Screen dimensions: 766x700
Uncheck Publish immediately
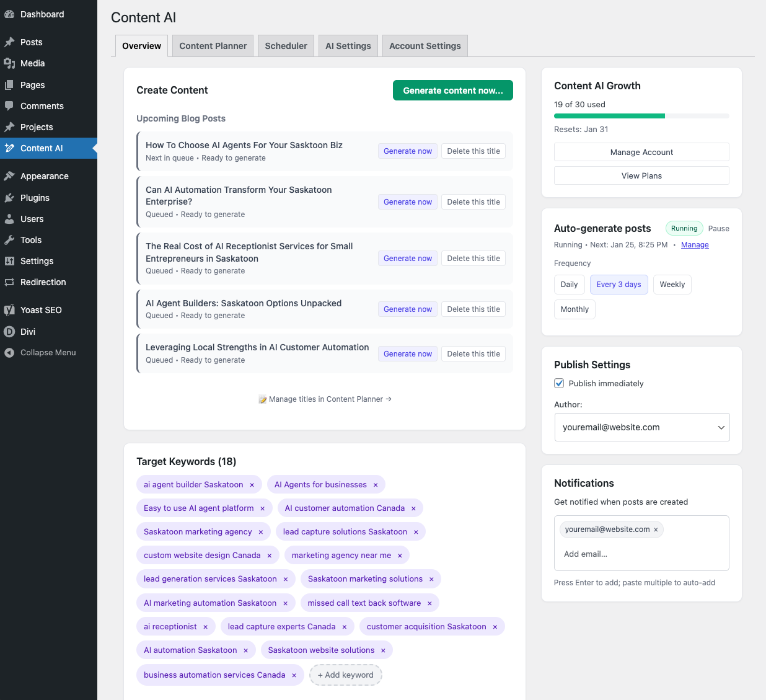pos(559,383)
